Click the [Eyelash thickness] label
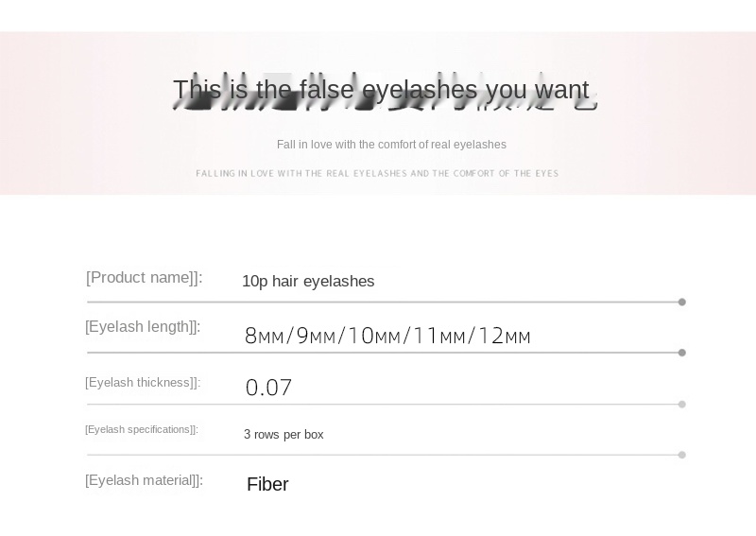The height and width of the screenshot is (536, 756). click(143, 383)
